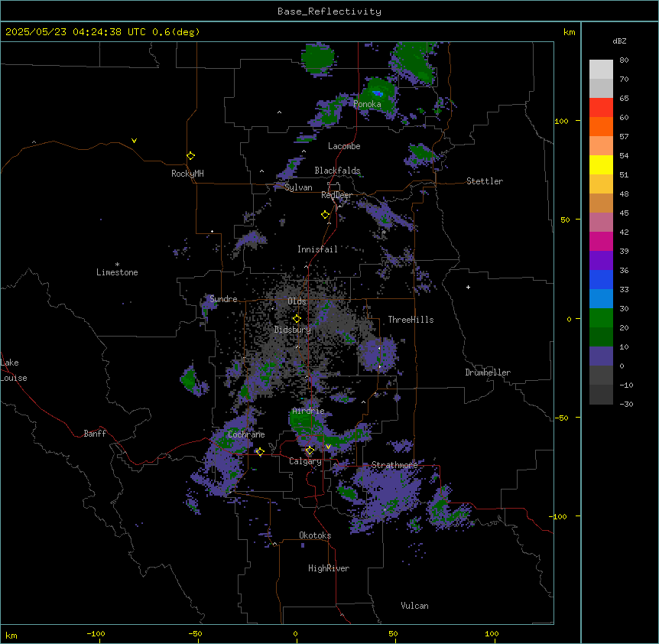659x644 pixels.
Task: Click the Airdrie label
Action: click(x=308, y=411)
